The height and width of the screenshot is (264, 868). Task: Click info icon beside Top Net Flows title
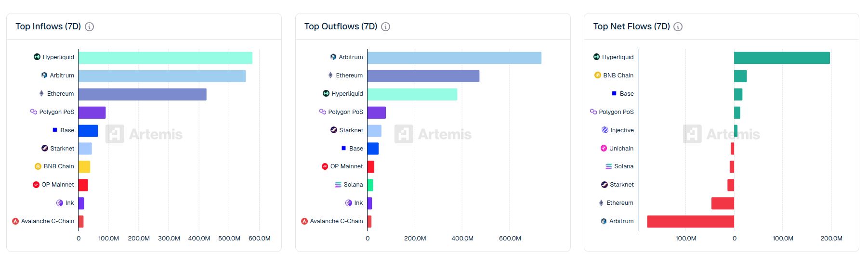point(678,27)
